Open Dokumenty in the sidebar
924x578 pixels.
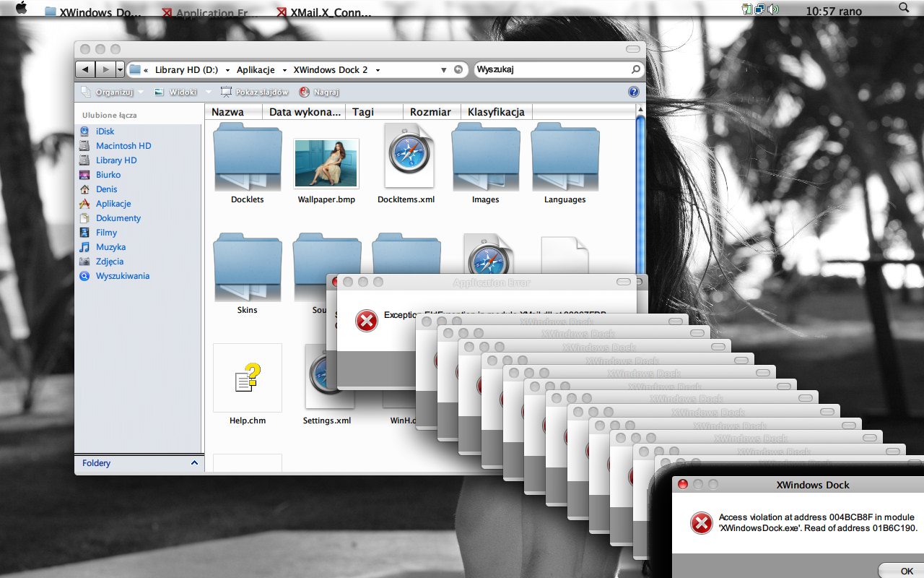(118, 218)
